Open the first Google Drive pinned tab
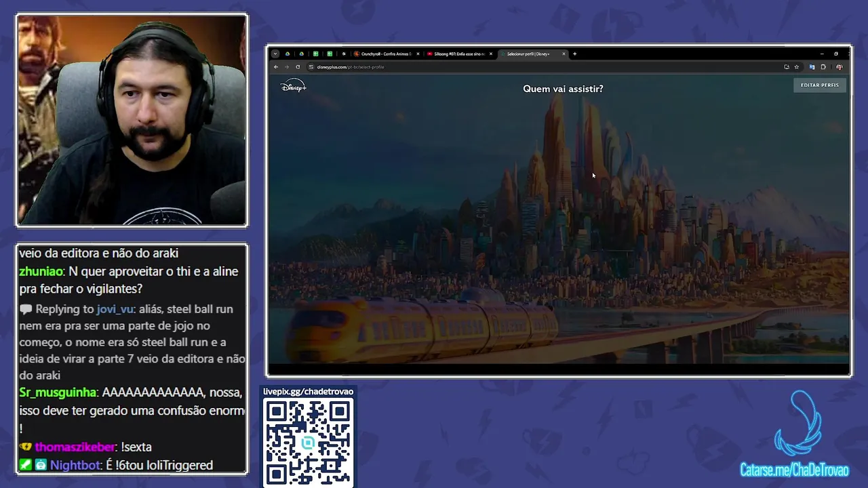The height and width of the screenshot is (488, 868). (x=288, y=54)
